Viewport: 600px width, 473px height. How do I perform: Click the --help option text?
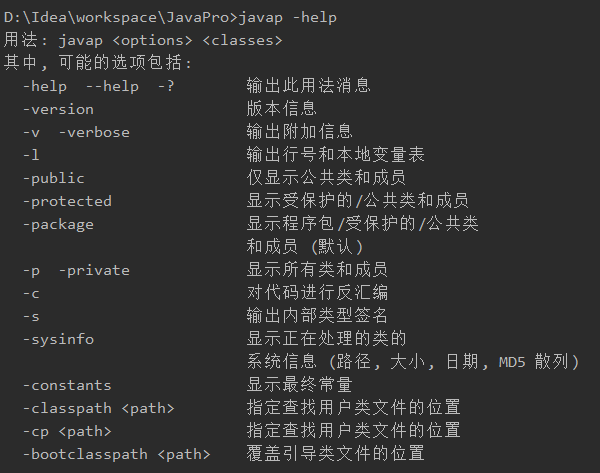pyautogui.click(x=112, y=86)
